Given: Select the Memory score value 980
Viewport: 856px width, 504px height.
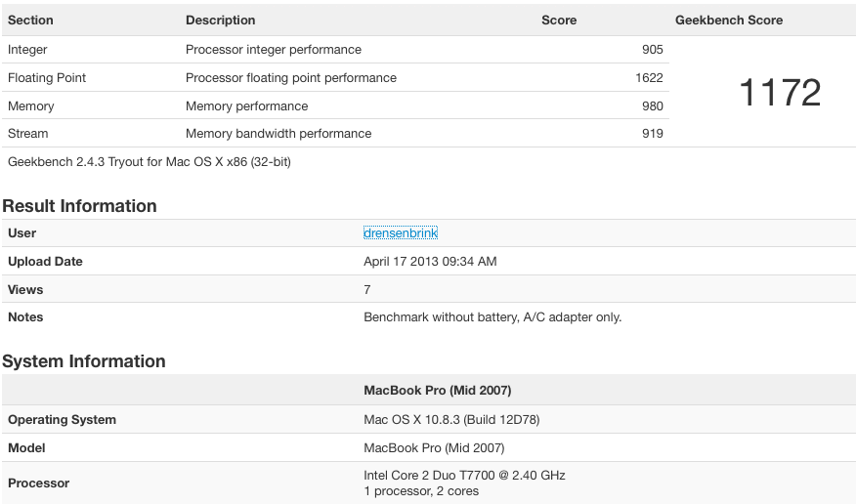Looking at the screenshot, I should pos(653,106).
